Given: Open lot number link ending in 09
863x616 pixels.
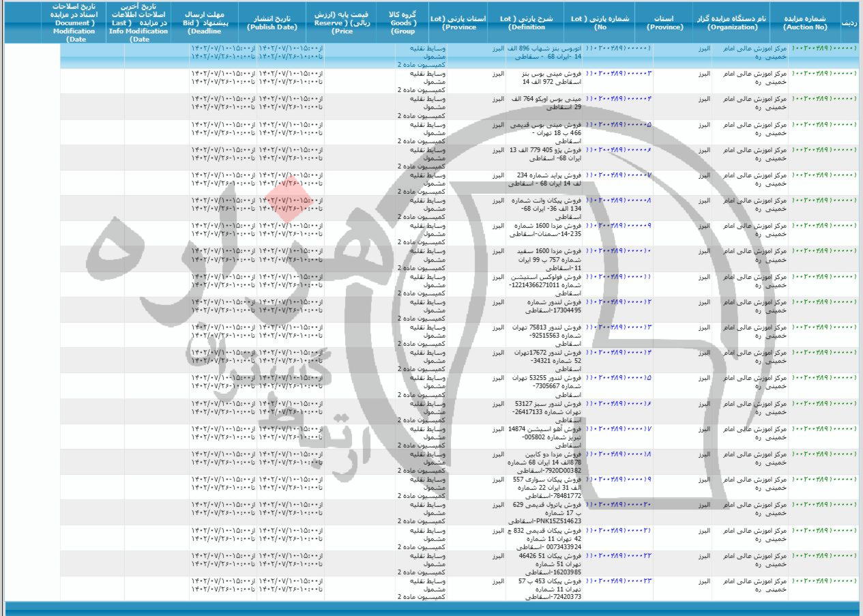Looking at the screenshot, I should [x=619, y=225].
